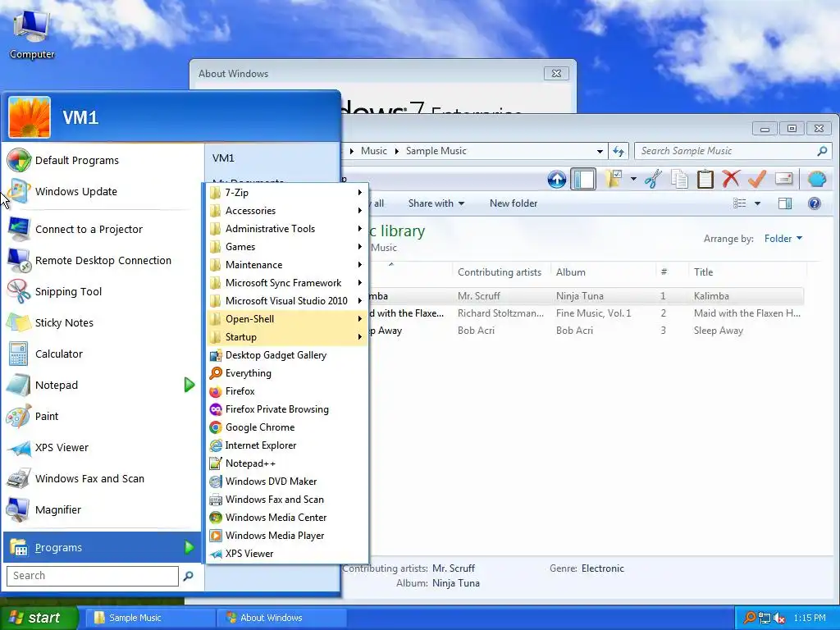The height and width of the screenshot is (630, 840).
Task: Open the Games folder in Programs
Action: click(x=287, y=246)
